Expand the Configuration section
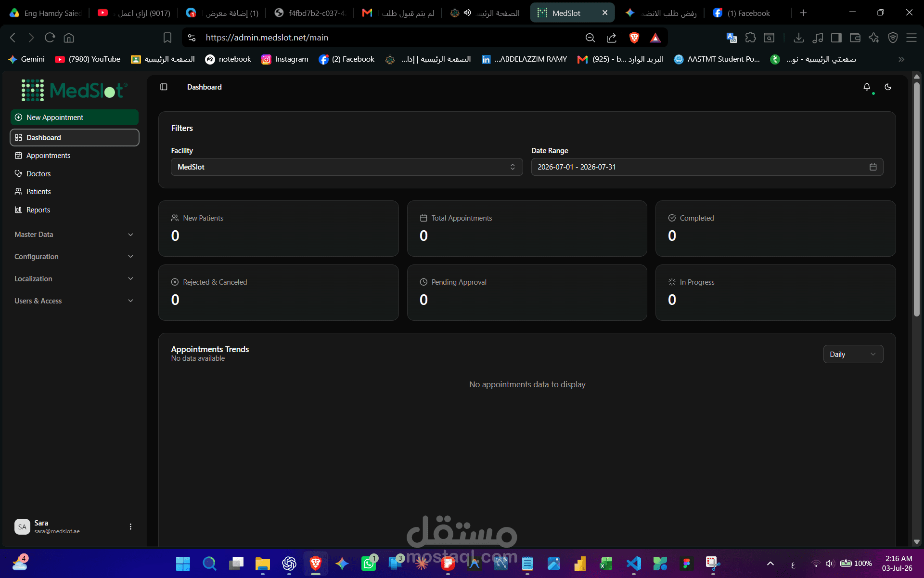This screenshot has width=924, height=578. pos(75,257)
